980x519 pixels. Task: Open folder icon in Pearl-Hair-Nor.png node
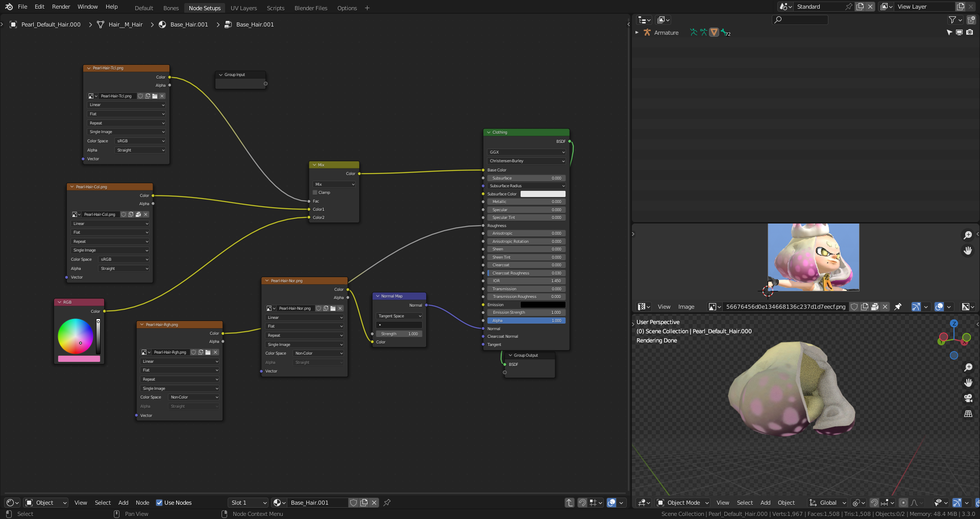click(333, 308)
